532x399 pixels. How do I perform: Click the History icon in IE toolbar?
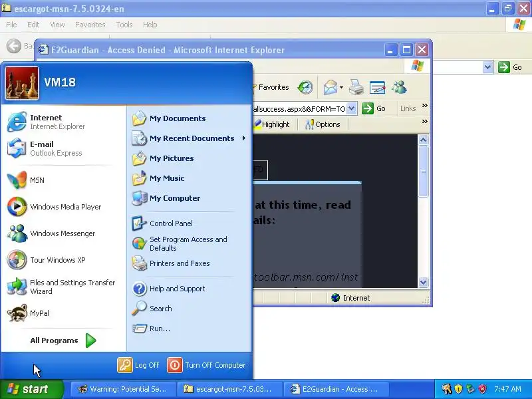tap(305, 88)
